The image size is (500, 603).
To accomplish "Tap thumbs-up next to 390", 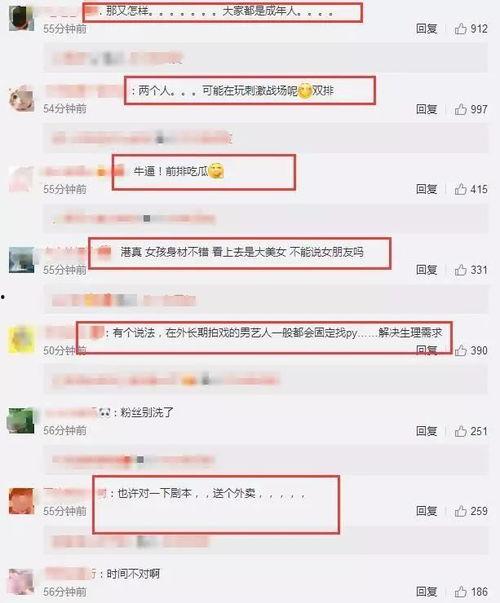I will coord(460,350).
